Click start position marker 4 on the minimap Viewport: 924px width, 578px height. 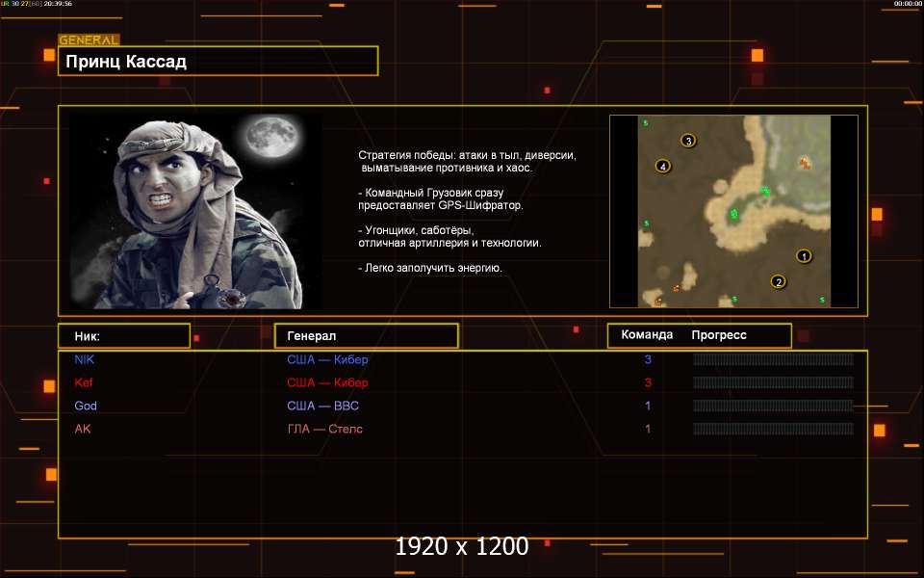[663, 167]
